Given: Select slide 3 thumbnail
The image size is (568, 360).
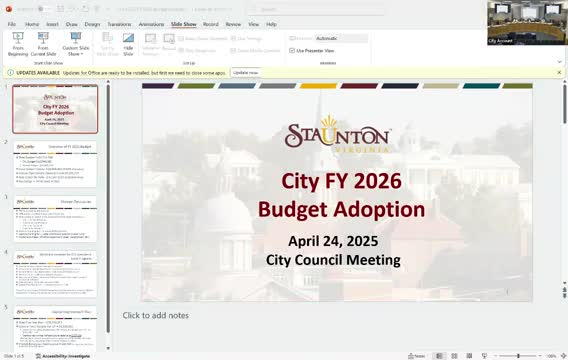Looking at the screenshot, I should (x=55, y=219).
